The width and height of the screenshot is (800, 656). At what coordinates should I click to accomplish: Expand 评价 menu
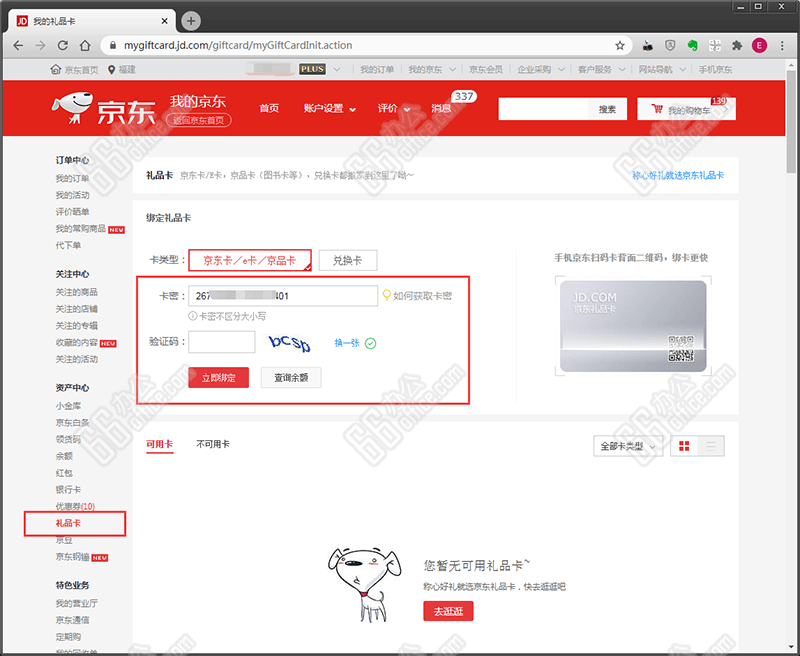(x=393, y=108)
